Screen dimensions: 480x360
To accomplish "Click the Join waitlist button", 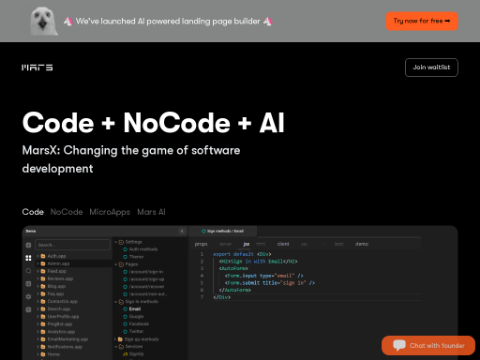I will point(431,67).
